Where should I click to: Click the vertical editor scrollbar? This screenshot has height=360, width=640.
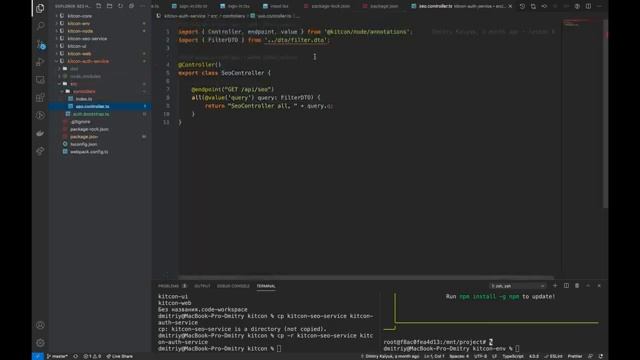[x=606, y=113]
